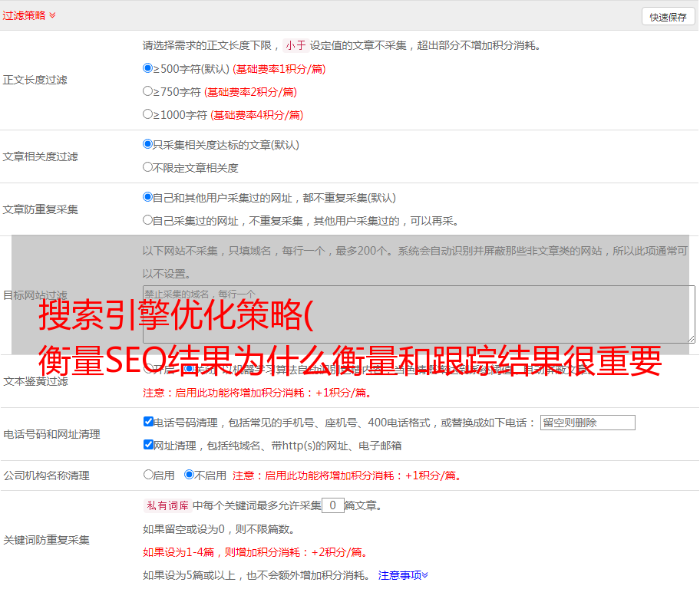This screenshot has width=700, height=589.
Task: Toggle the 网址清理 checkbox
Action: pyautogui.click(x=148, y=445)
